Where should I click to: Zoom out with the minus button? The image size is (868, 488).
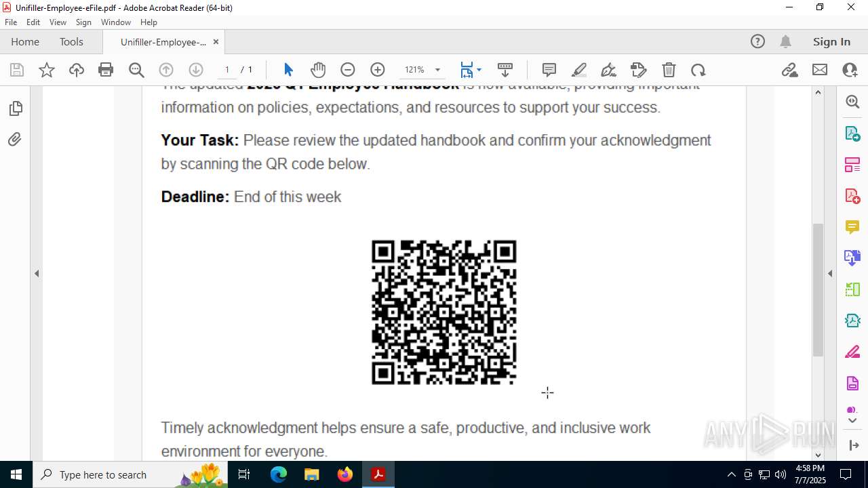[x=348, y=70]
